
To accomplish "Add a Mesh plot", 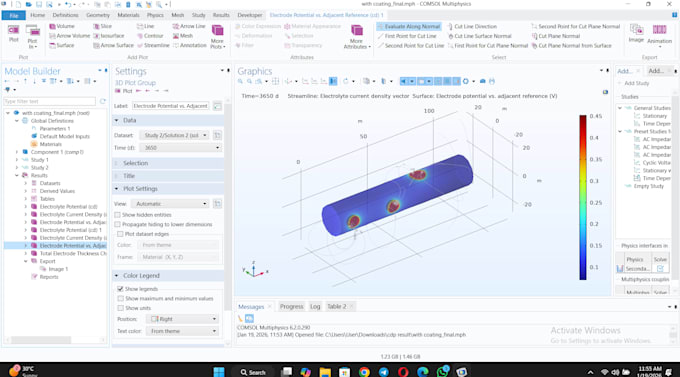I will (183, 36).
